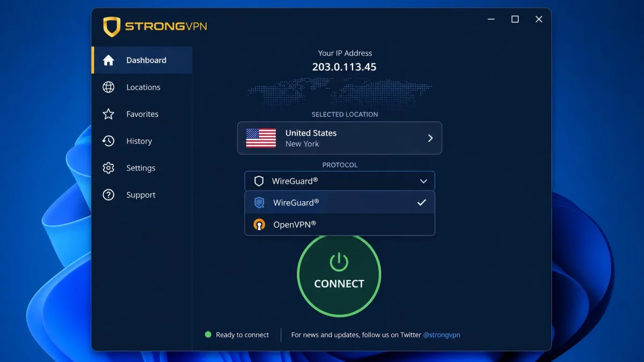Click the CONNECT label in the circle
This screenshot has height=362, width=644.
pos(339,284)
